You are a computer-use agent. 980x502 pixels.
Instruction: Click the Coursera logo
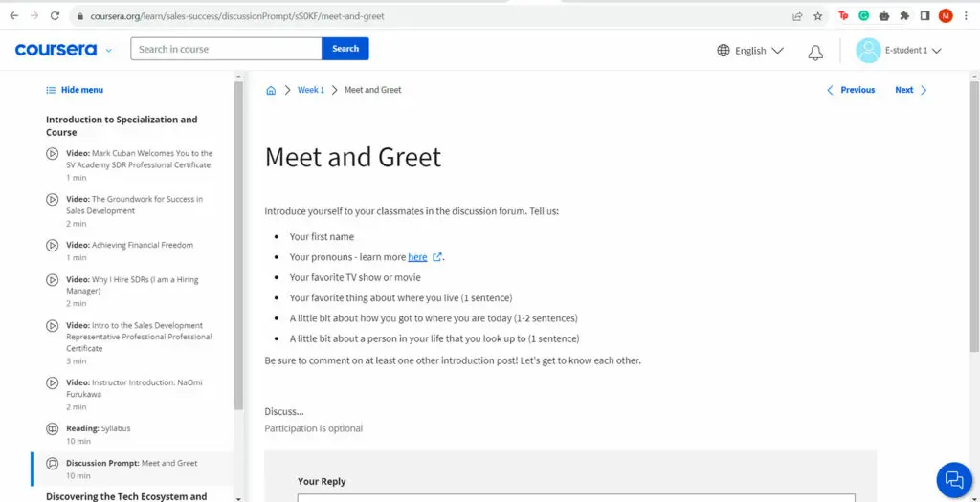coord(56,50)
